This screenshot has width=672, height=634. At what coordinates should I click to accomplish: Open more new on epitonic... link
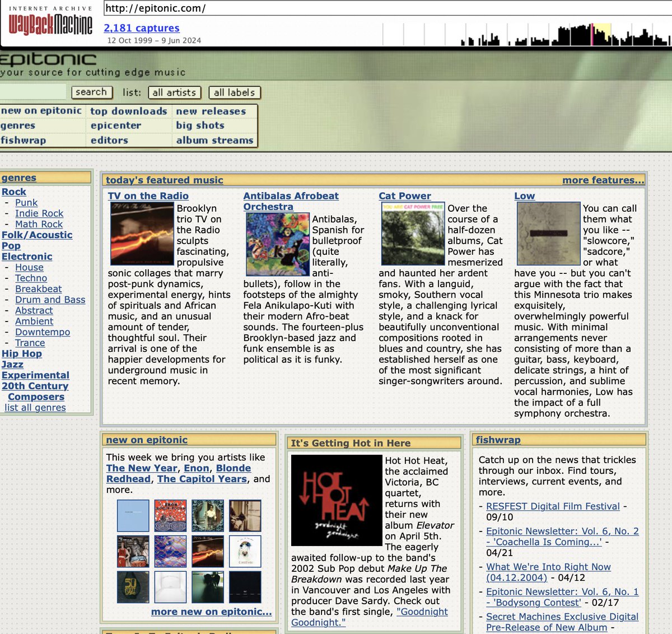(x=212, y=612)
